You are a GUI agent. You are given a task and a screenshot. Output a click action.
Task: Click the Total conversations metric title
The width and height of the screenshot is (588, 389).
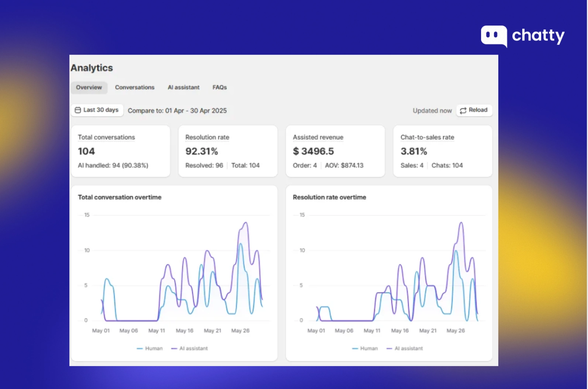click(106, 137)
